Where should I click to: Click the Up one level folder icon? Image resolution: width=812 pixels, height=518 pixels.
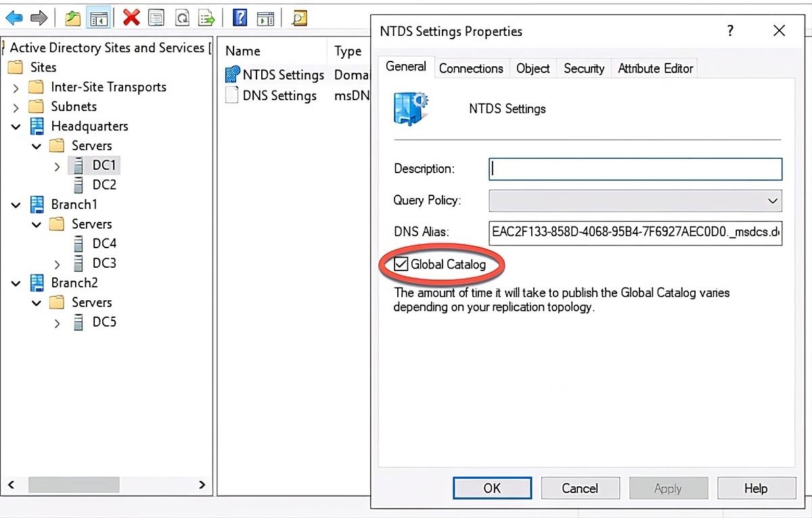pyautogui.click(x=72, y=17)
